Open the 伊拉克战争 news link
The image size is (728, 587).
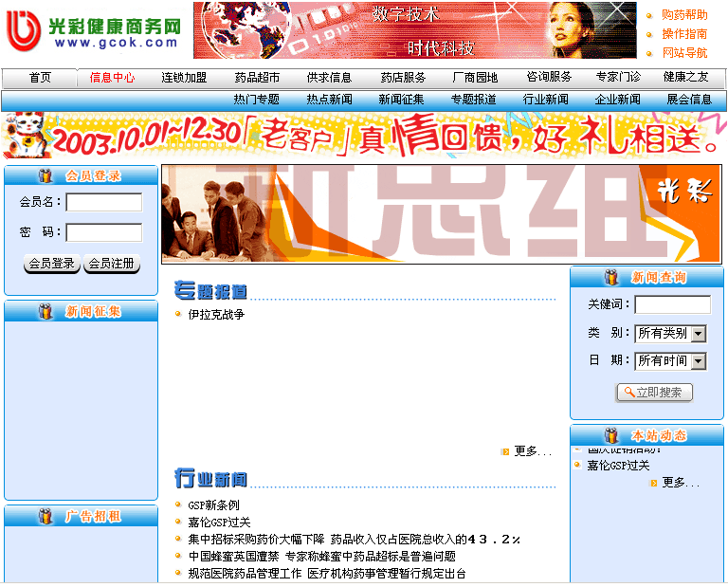click(x=215, y=314)
